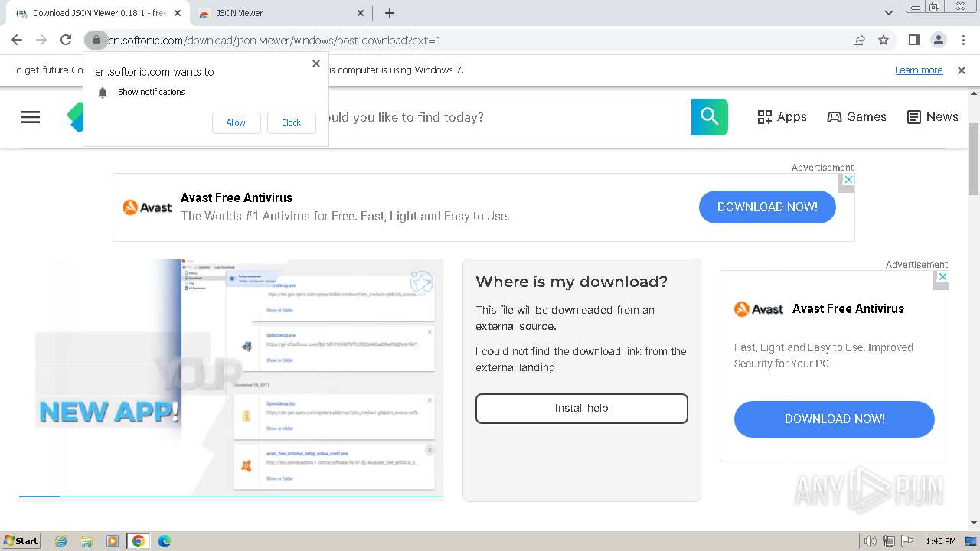The width and height of the screenshot is (980, 551).
Task: Open the tab search dropdown arrow
Action: pyautogui.click(x=889, y=13)
